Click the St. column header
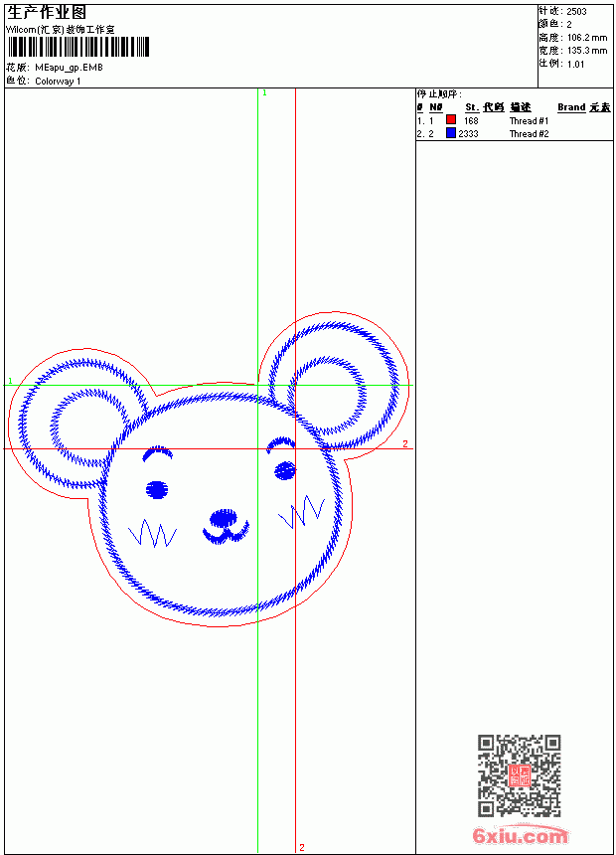 (472, 107)
